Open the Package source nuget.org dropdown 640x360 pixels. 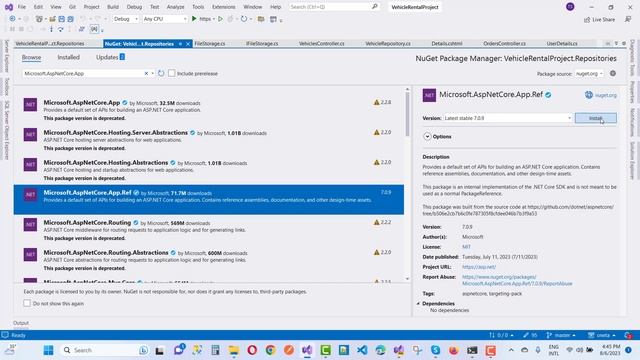pyautogui.click(x=589, y=73)
